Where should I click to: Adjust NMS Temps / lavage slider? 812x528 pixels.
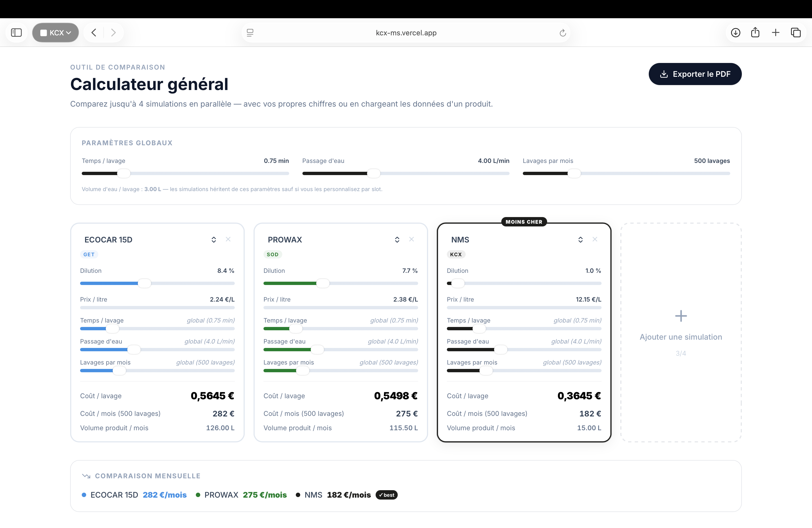524,329
